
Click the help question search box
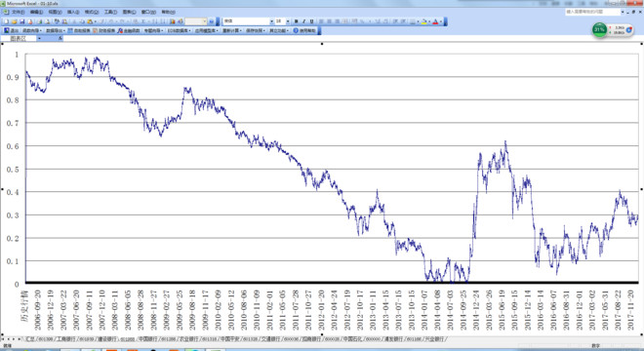[592, 12]
